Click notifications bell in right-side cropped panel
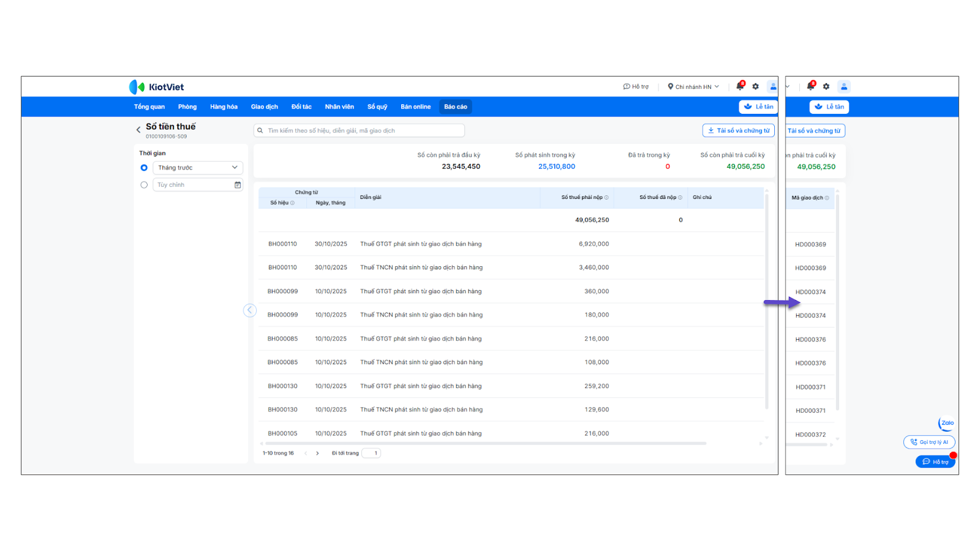980x551 pixels. point(810,86)
